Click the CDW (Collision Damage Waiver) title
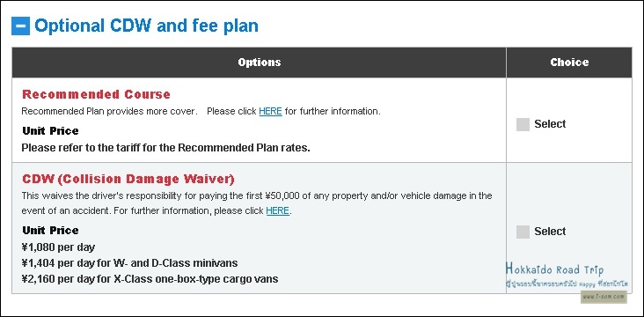Screen dimensions: 644x317 (x=128, y=180)
